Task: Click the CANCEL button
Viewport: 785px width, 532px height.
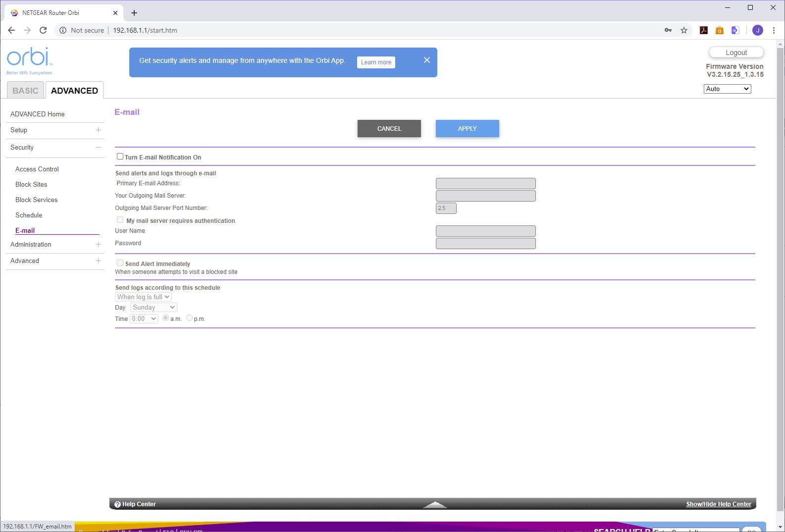Action: [389, 129]
